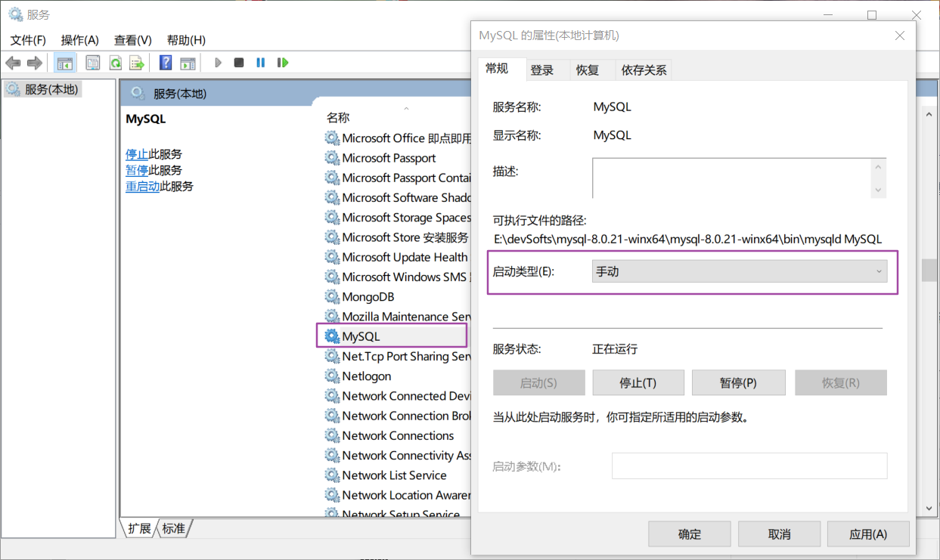The height and width of the screenshot is (560, 940).
Task: Click the 启动(S) button
Action: tap(538, 382)
